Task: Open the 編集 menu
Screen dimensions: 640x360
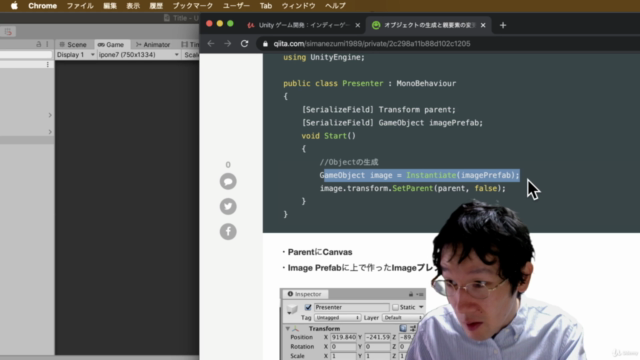Action: point(110,6)
